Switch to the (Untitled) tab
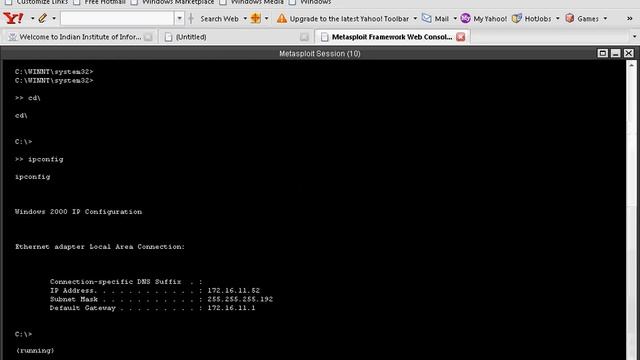 pyautogui.click(x=235, y=37)
